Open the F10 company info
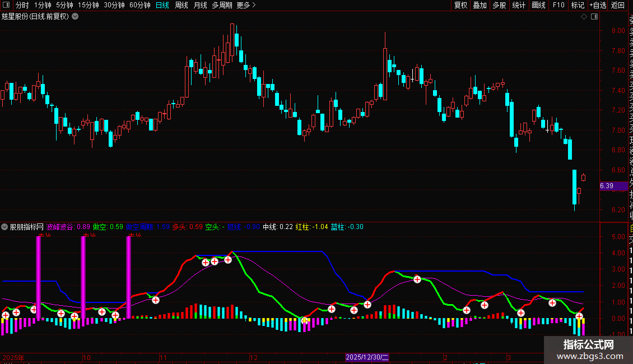 (558, 5)
